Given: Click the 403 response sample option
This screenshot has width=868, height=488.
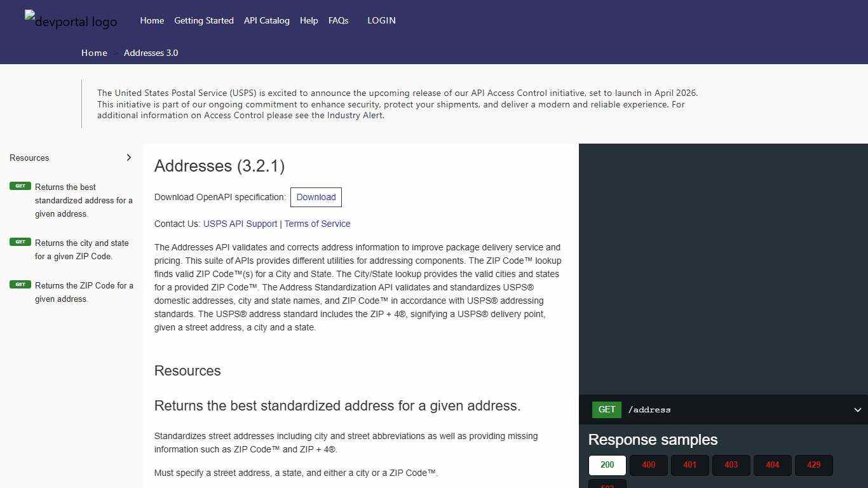Looking at the screenshot, I should 731,464.
